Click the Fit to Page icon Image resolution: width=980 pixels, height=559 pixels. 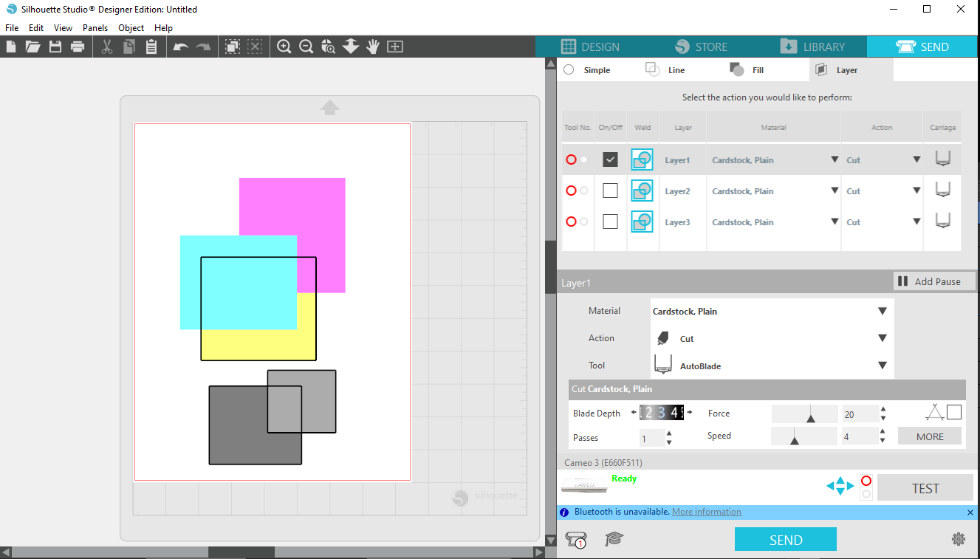pyautogui.click(x=395, y=47)
